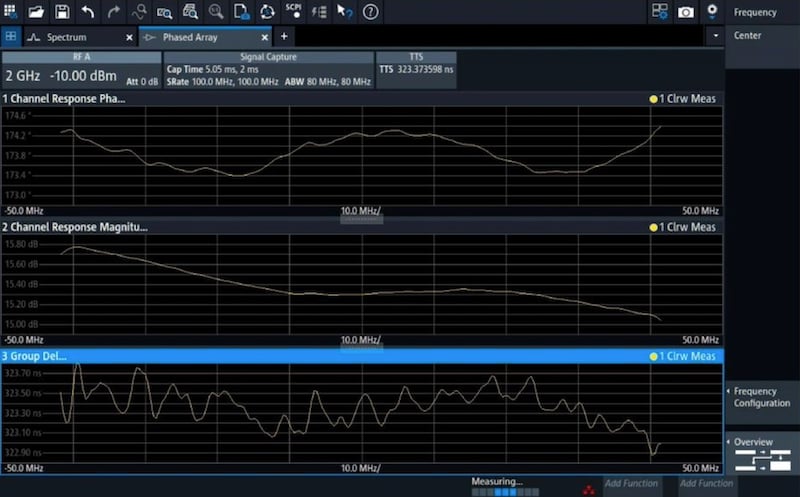
Task: Click the red network status icon
Action: point(588,490)
